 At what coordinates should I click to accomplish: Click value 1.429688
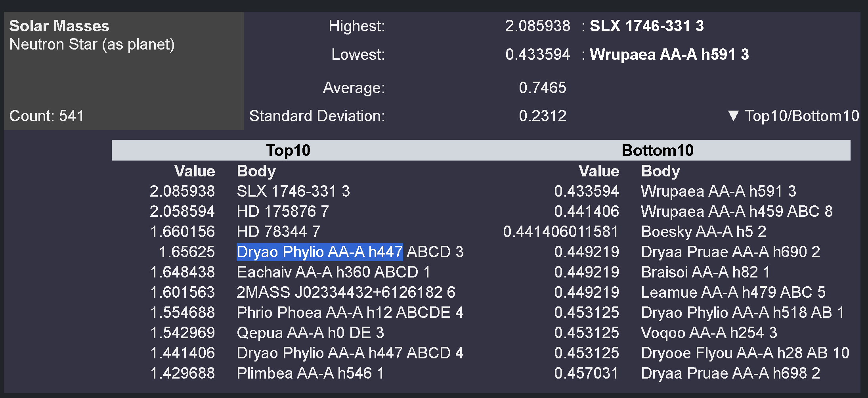(182, 373)
